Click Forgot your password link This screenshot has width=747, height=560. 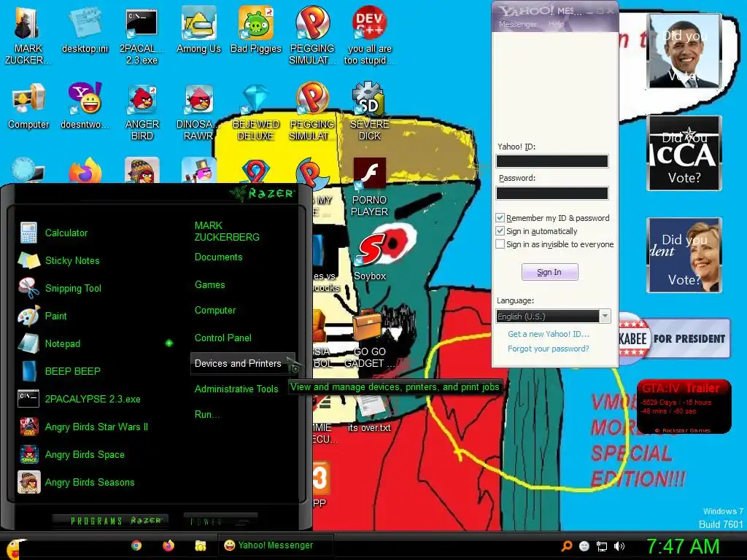(549, 349)
